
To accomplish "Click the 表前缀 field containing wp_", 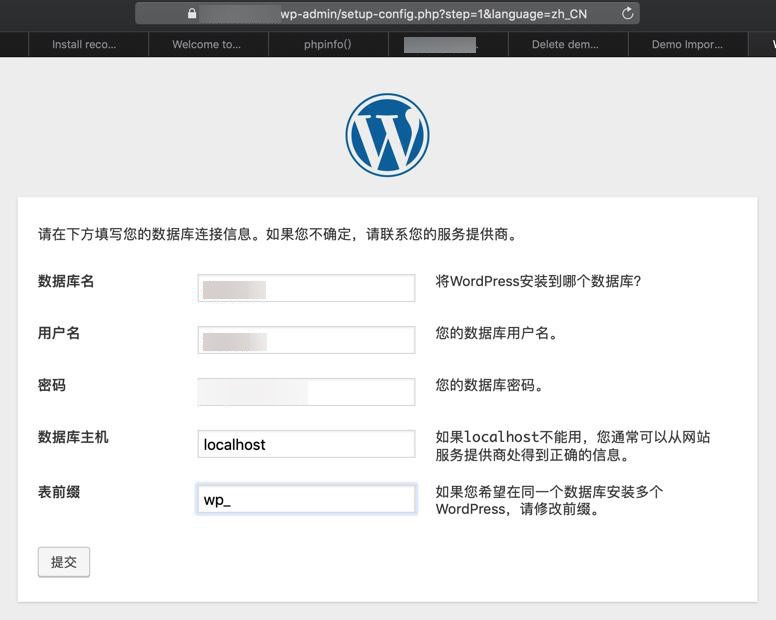I will pyautogui.click(x=306, y=499).
